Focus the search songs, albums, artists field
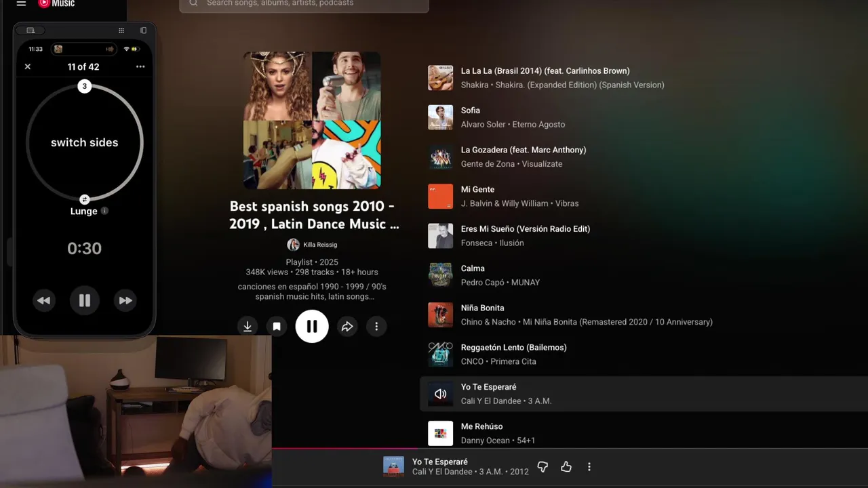This screenshot has width=868, height=488. click(304, 3)
